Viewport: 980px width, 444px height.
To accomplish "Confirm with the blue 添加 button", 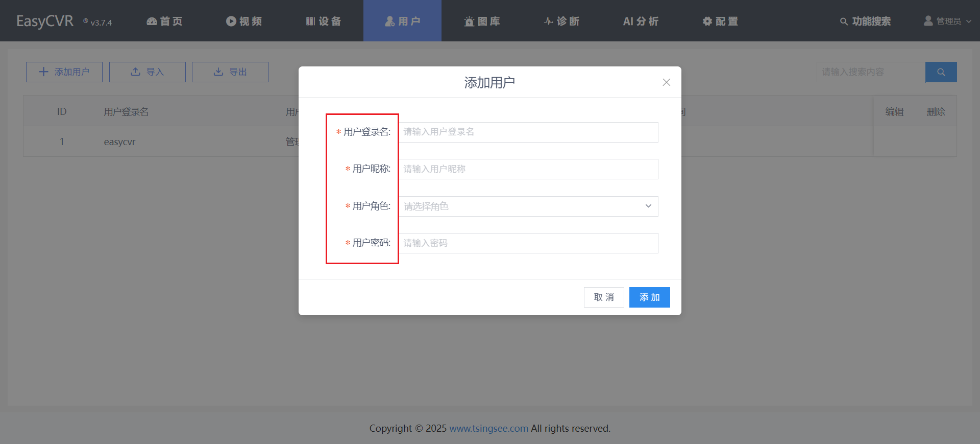I will click(x=649, y=297).
